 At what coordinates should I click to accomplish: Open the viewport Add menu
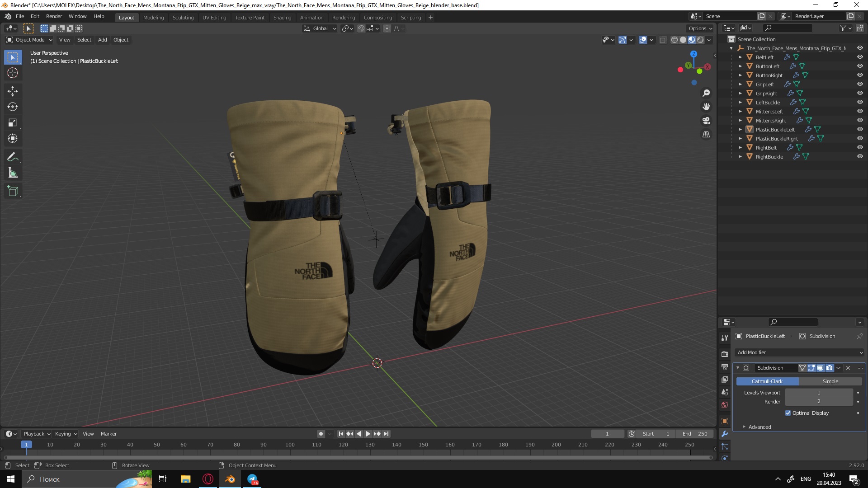103,40
